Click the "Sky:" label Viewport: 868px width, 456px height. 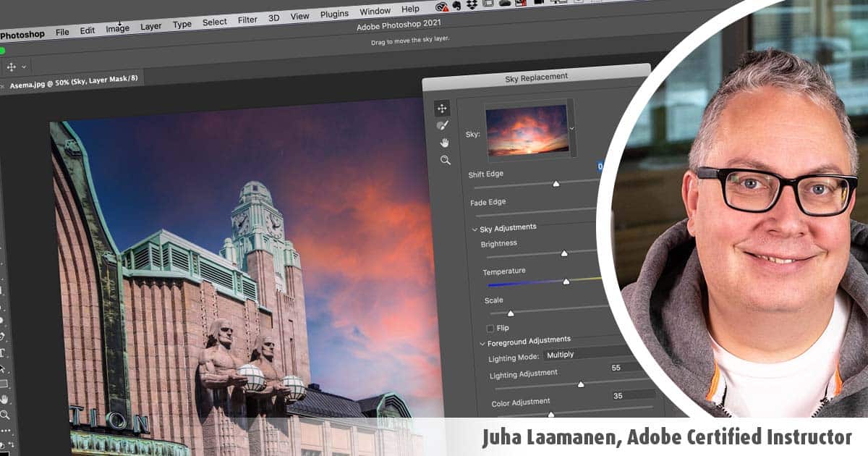click(473, 135)
